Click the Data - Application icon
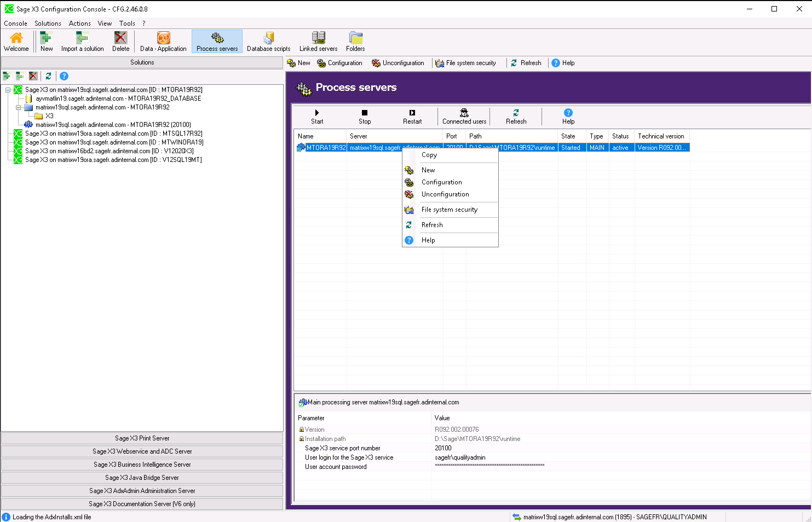This screenshot has width=812, height=522. [163, 42]
